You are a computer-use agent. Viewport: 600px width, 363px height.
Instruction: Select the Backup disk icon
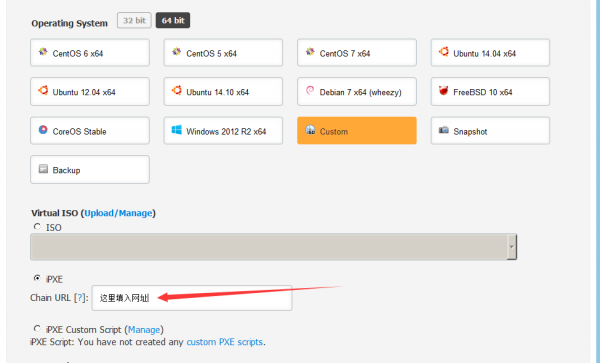[43, 169]
